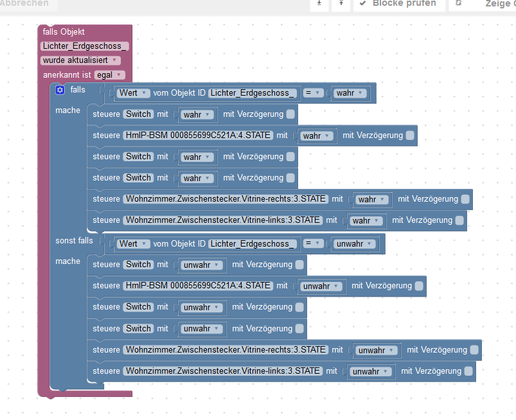Viewport: 516px width, 420px height.
Task: Click the 'mache' label under sonst falls
Action: (x=67, y=261)
